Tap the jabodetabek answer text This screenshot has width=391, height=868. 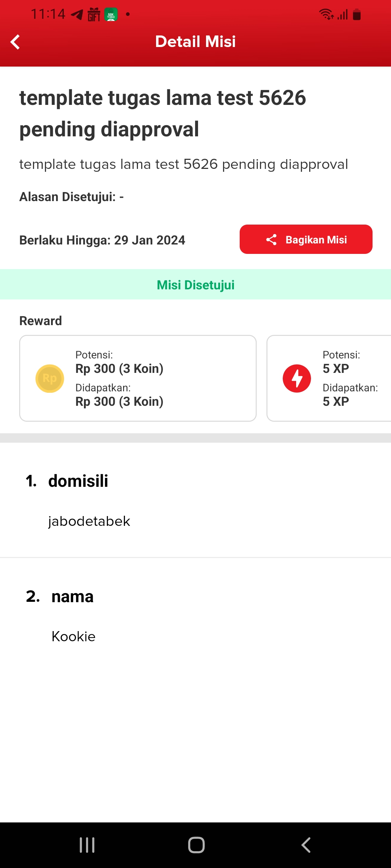[89, 521]
